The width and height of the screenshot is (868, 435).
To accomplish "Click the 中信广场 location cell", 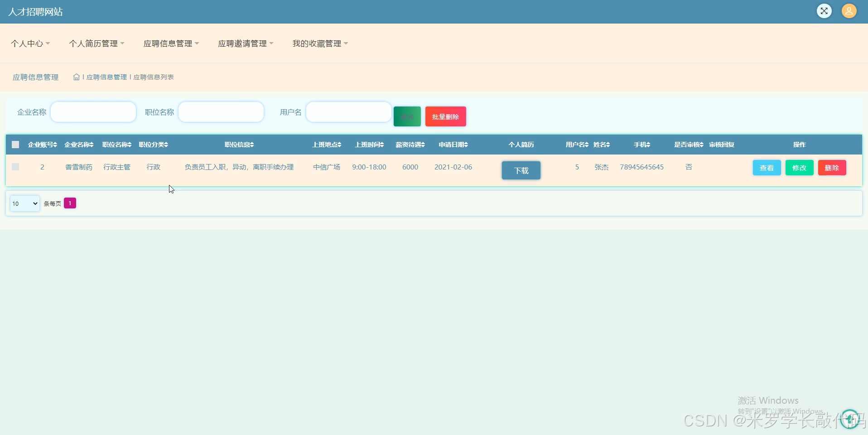I will click(327, 167).
